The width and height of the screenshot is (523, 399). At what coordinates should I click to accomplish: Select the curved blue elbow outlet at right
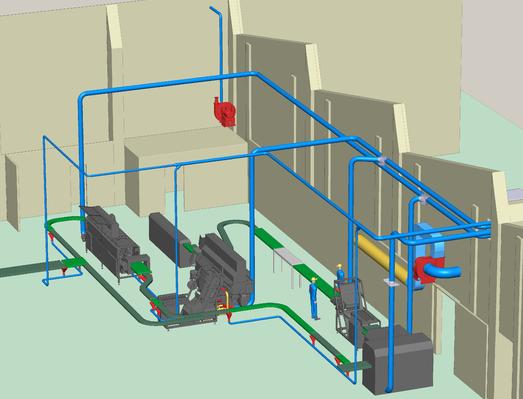click(443, 270)
